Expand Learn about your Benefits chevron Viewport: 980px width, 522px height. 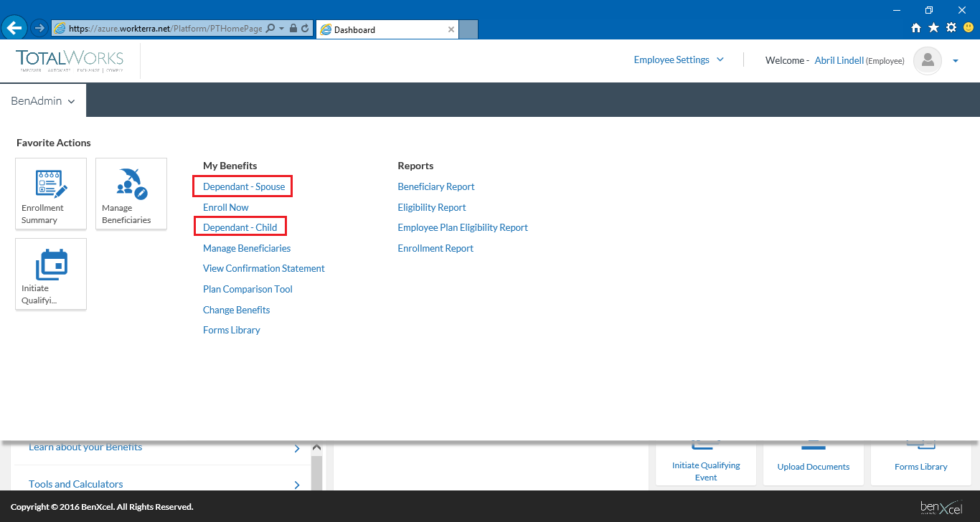[297, 449]
